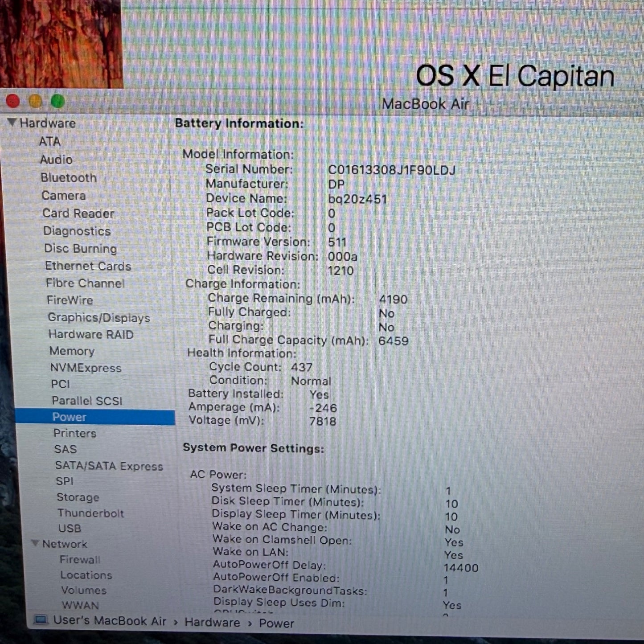Select Bluetooth in the hardware list
This screenshot has height=644, width=644.
click(x=68, y=177)
